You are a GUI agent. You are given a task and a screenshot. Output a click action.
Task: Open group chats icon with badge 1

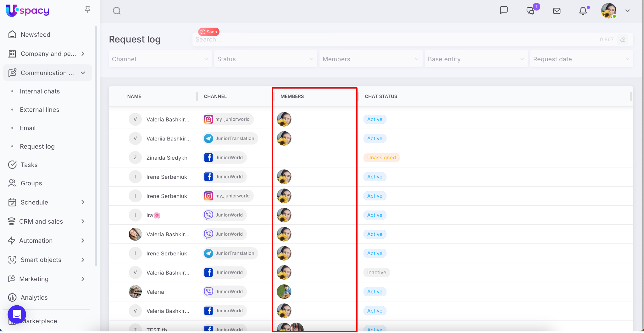pyautogui.click(x=530, y=11)
